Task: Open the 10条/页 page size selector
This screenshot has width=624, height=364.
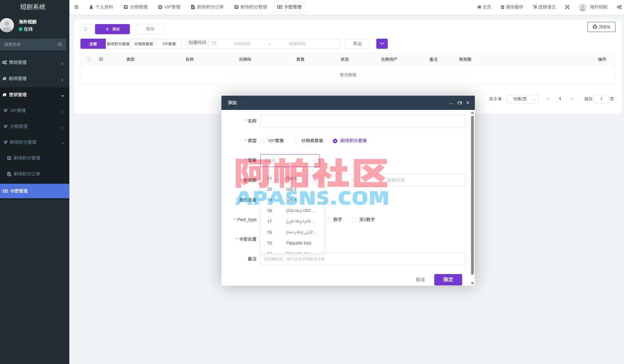Action: tap(522, 99)
